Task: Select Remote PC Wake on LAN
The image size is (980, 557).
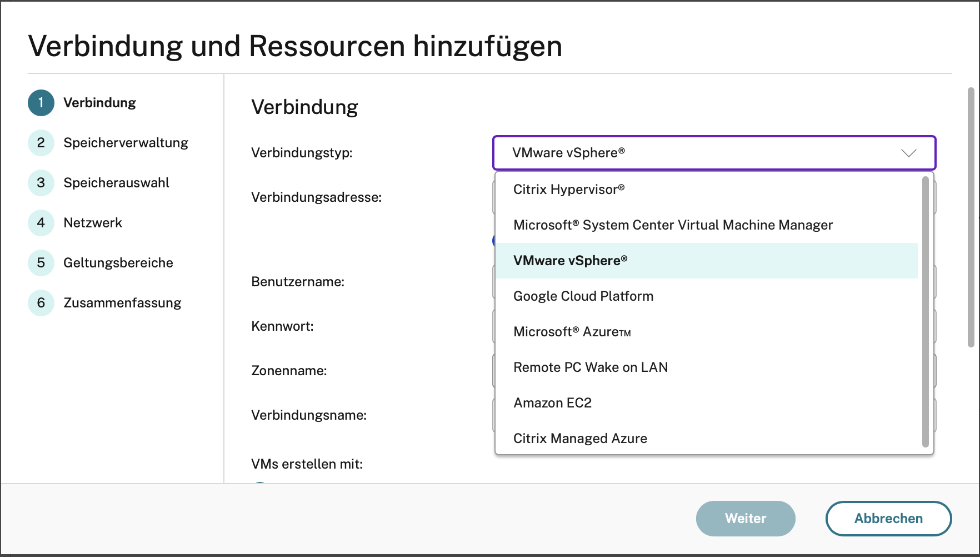Action: pyautogui.click(x=706, y=367)
